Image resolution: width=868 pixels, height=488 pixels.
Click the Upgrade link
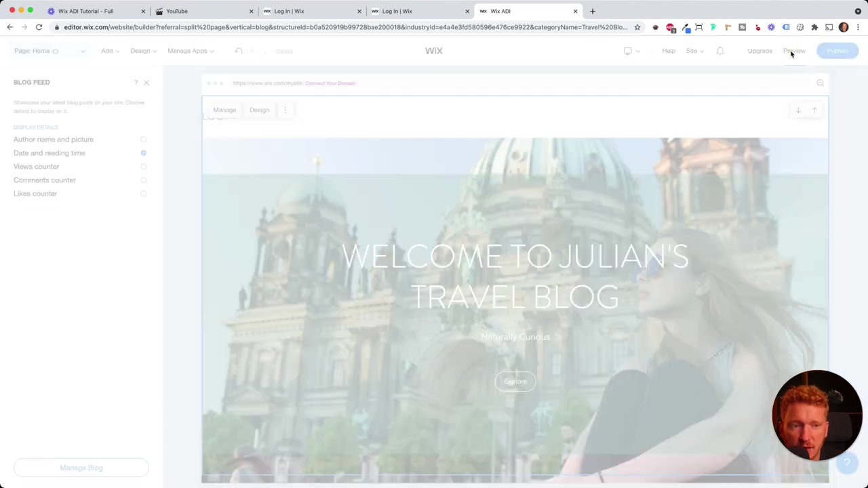(759, 51)
